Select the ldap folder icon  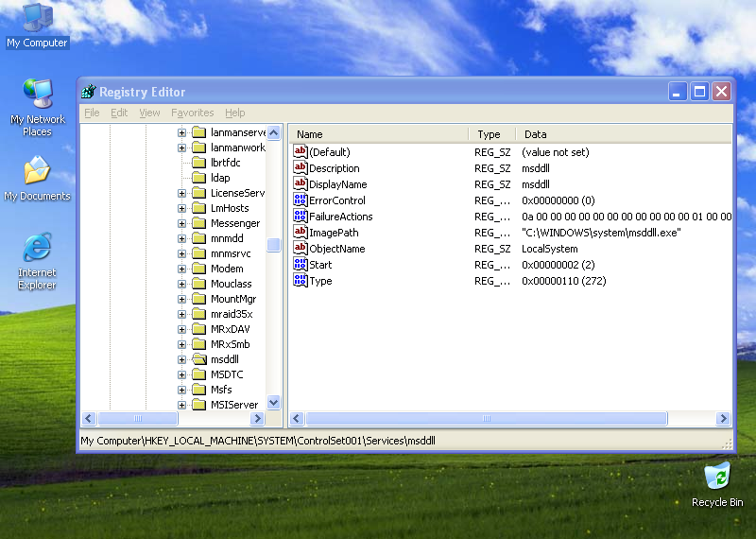click(x=199, y=178)
